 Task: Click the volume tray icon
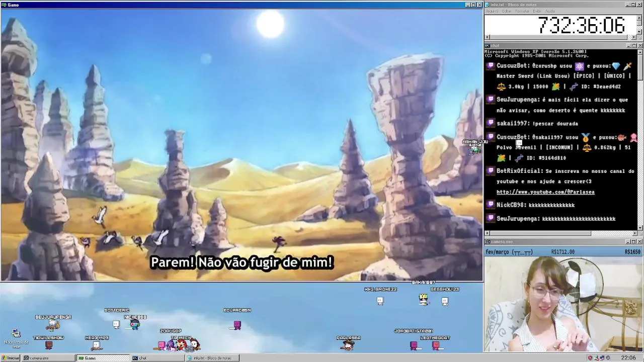click(608, 358)
